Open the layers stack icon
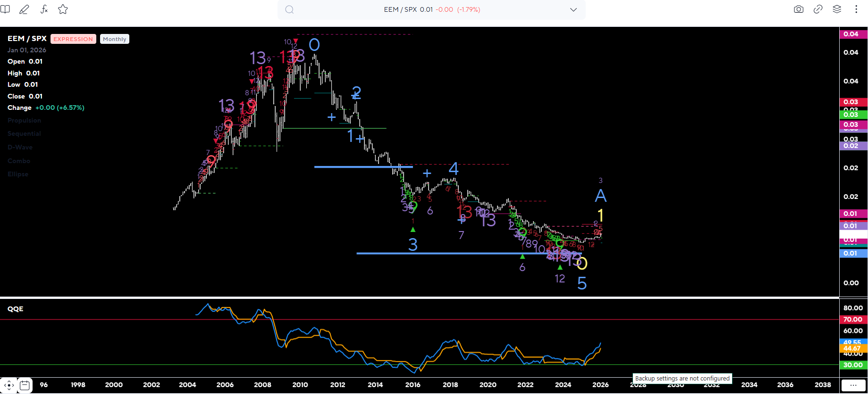Viewport: 868px width, 397px height. tap(837, 9)
